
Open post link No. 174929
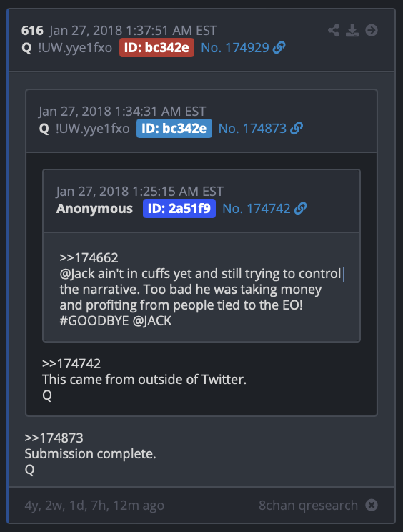(x=235, y=48)
